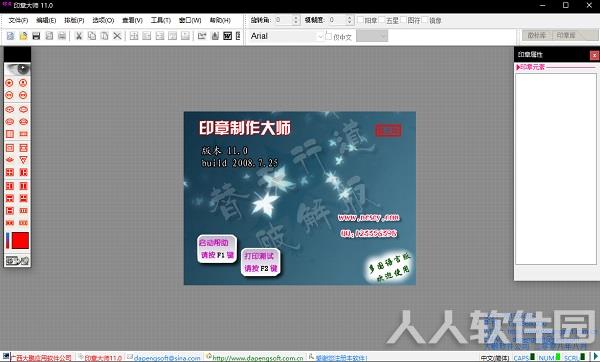Click the 倾斜度 value field
600x362 pixels.
(x=337, y=20)
